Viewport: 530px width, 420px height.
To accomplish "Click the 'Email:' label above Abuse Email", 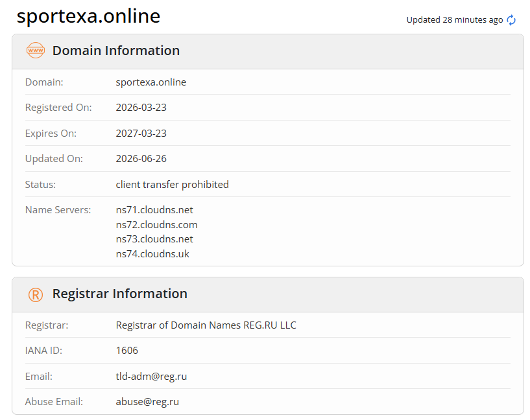I will pyautogui.click(x=39, y=377).
